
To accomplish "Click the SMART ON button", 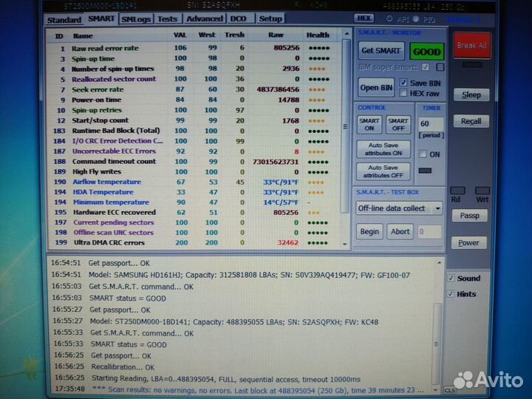I will (x=369, y=125).
